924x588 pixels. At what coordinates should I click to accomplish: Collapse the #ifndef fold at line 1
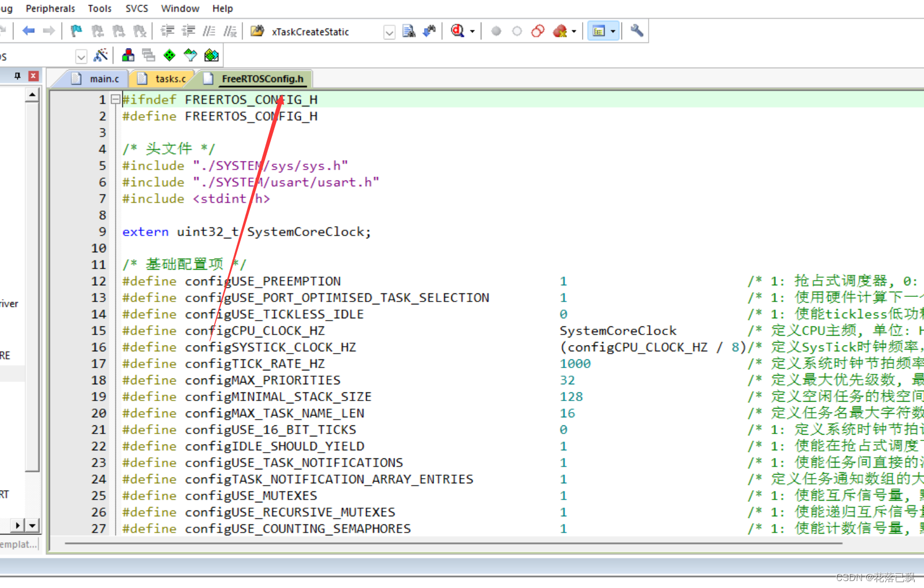coord(116,100)
